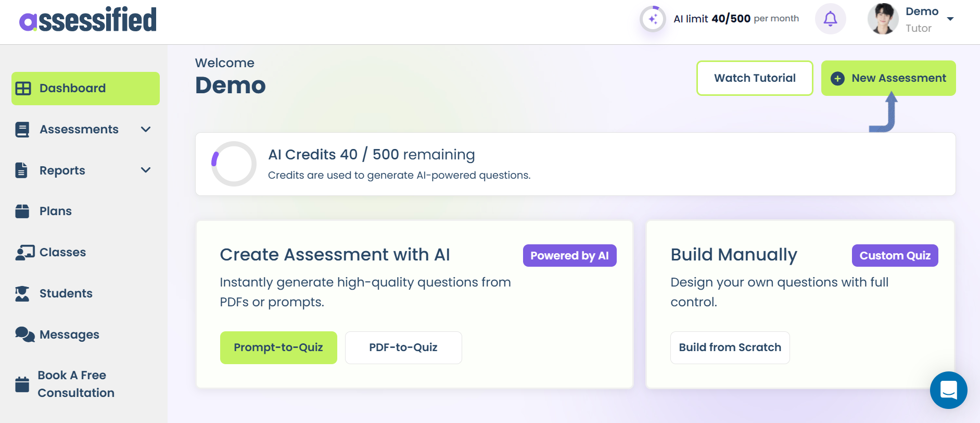The image size is (980, 423).
Task: Open the chat support bubble
Action: pyautogui.click(x=948, y=390)
